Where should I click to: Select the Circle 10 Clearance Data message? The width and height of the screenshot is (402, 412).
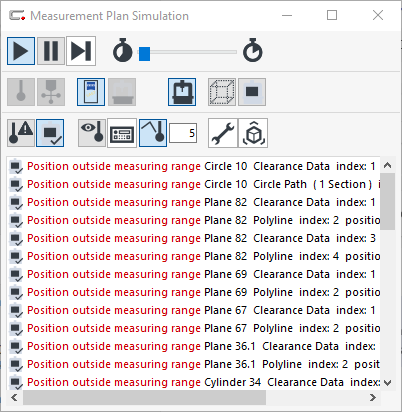point(193,166)
